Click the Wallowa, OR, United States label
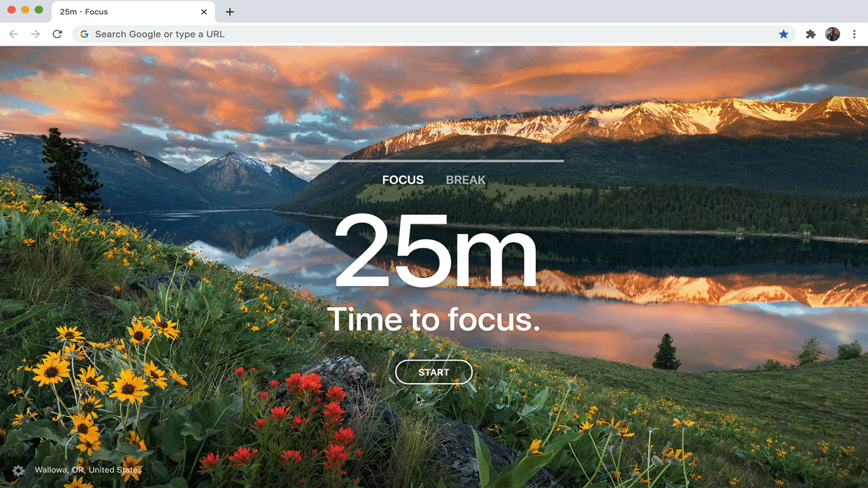The width and height of the screenshot is (868, 488). pos(88,470)
